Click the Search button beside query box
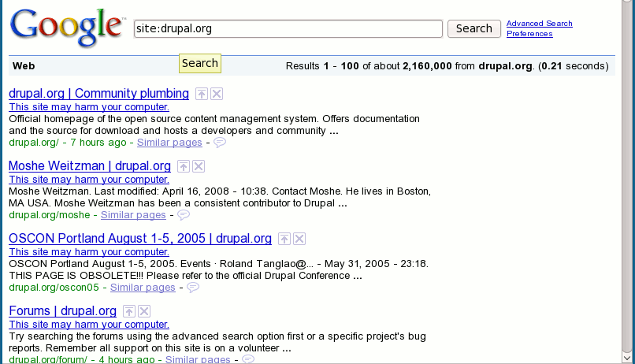Viewport: 635px width, 364px height. coord(473,28)
